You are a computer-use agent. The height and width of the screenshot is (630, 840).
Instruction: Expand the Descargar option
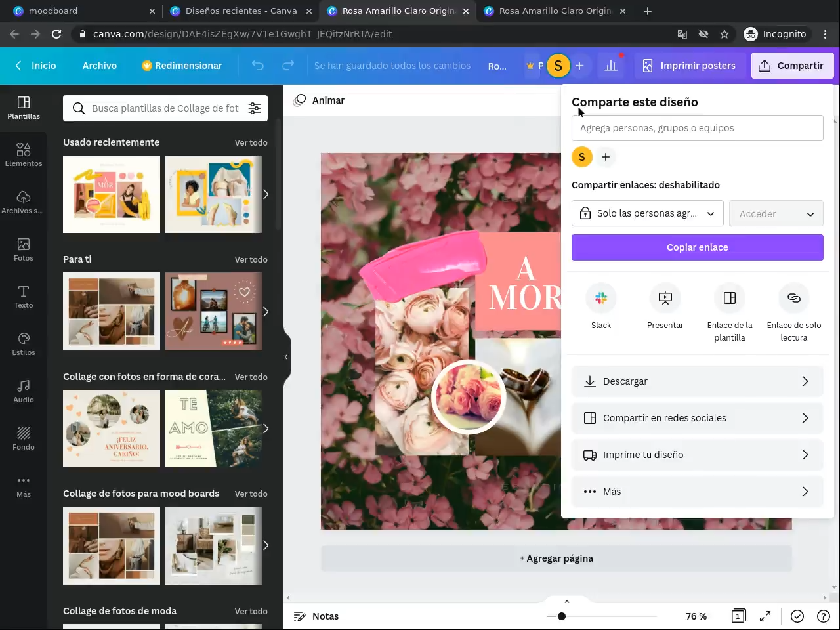[698, 381]
